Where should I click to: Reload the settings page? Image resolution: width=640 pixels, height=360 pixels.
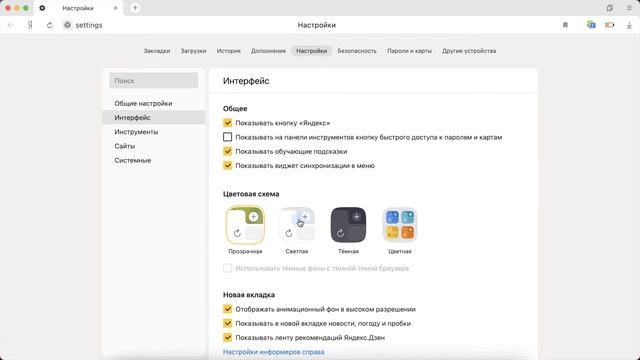pyautogui.click(x=49, y=25)
